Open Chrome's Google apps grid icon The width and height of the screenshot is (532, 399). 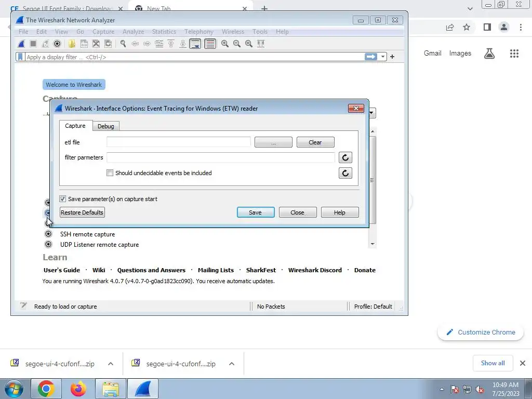point(514,54)
